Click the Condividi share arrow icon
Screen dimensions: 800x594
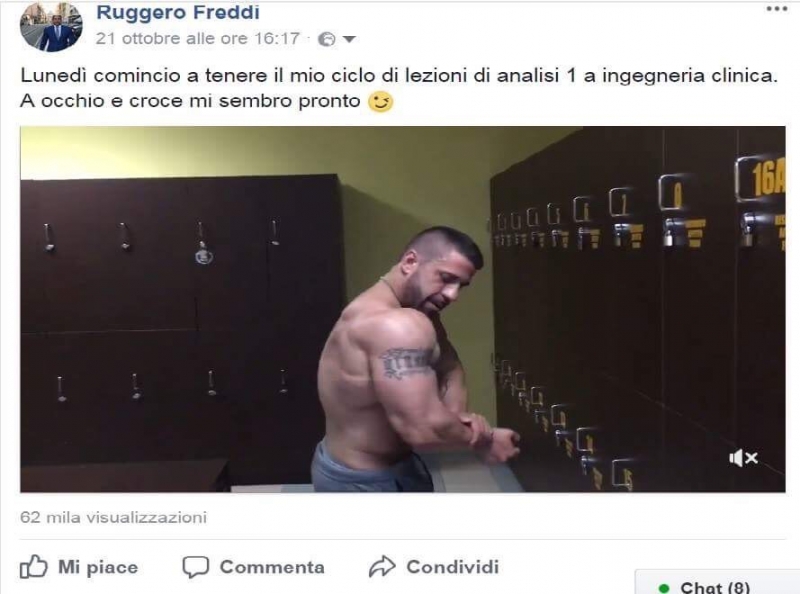[382, 566]
